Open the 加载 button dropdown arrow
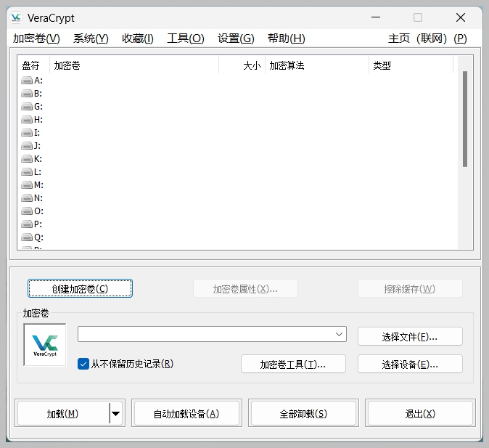 click(116, 414)
